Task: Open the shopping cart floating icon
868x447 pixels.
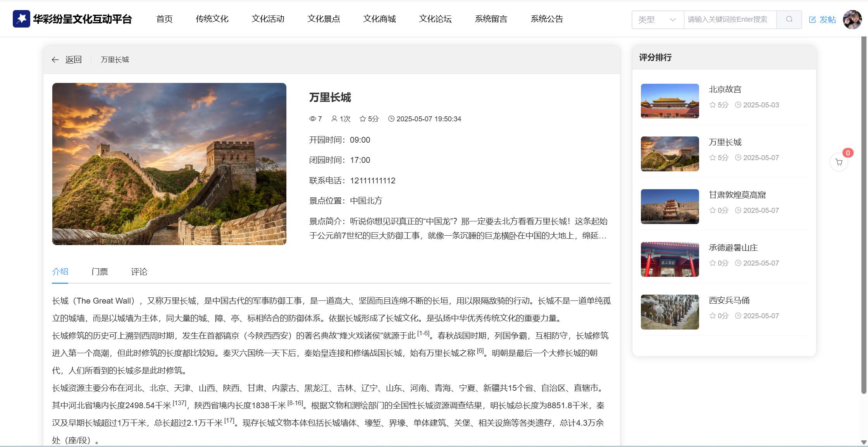Action: [839, 162]
